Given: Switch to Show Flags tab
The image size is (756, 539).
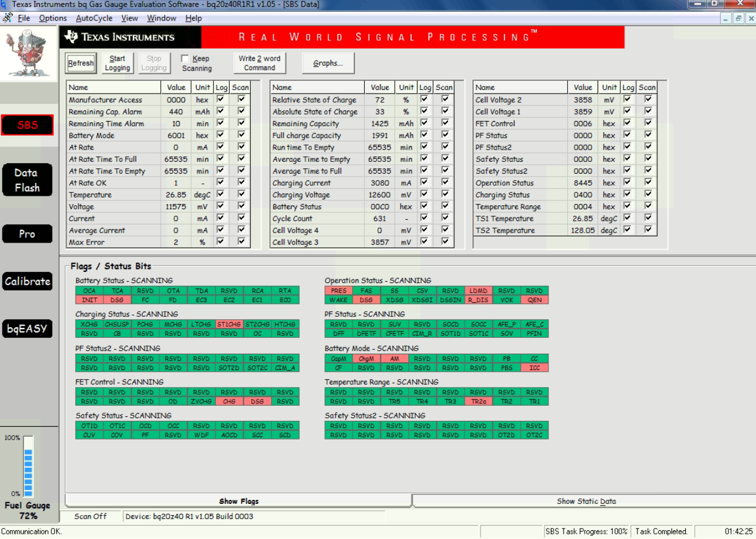Looking at the screenshot, I should (239, 501).
